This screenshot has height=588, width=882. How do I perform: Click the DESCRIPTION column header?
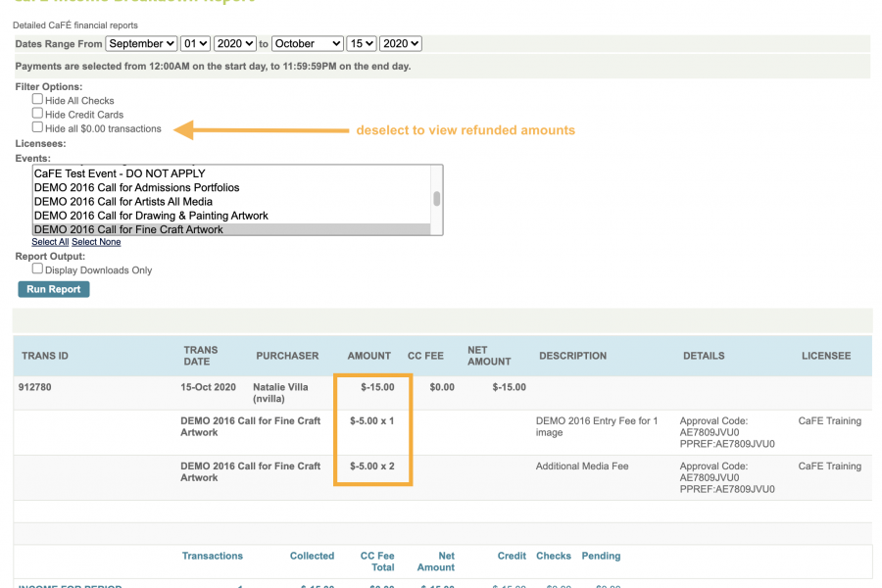click(572, 356)
